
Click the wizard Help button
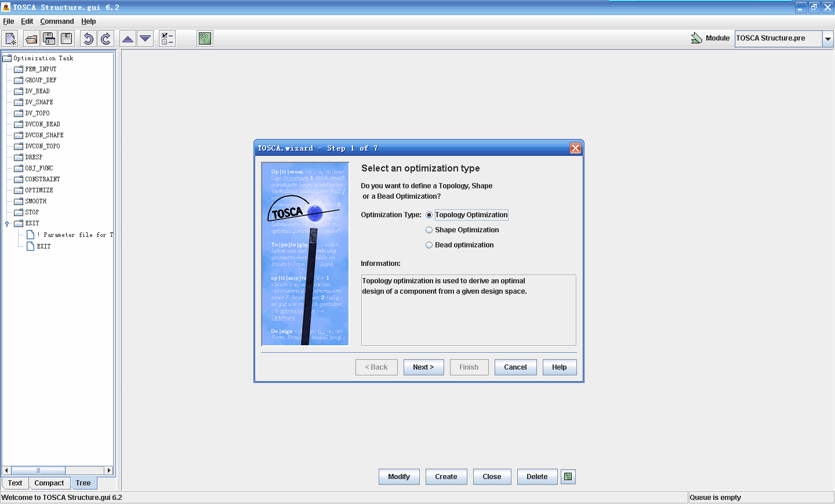coord(560,367)
